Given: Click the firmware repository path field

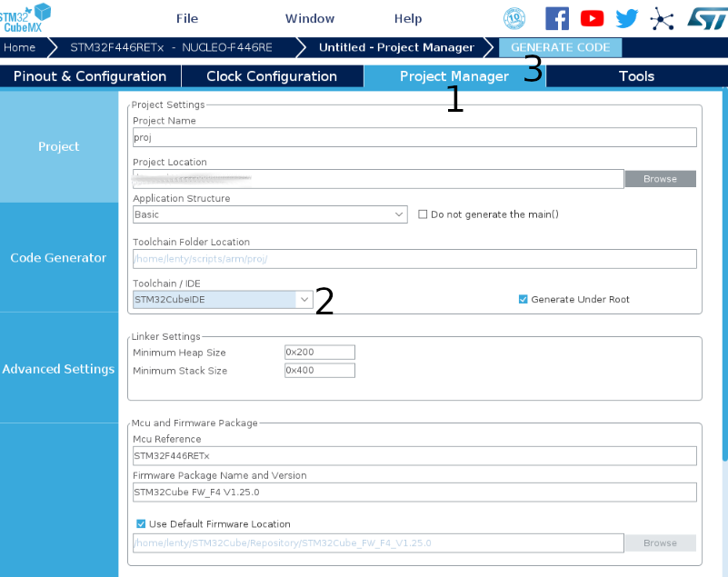Looking at the screenshot, I should (x=378, y=543).
